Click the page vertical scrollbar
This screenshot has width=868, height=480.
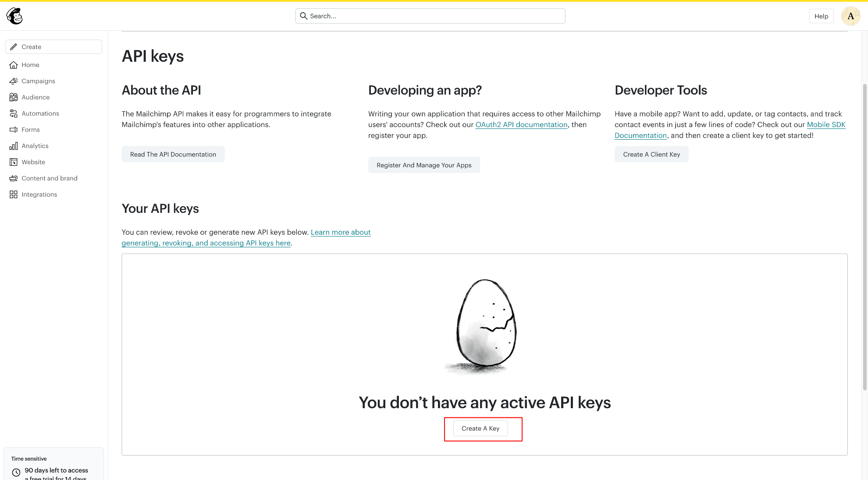point(864,236)
